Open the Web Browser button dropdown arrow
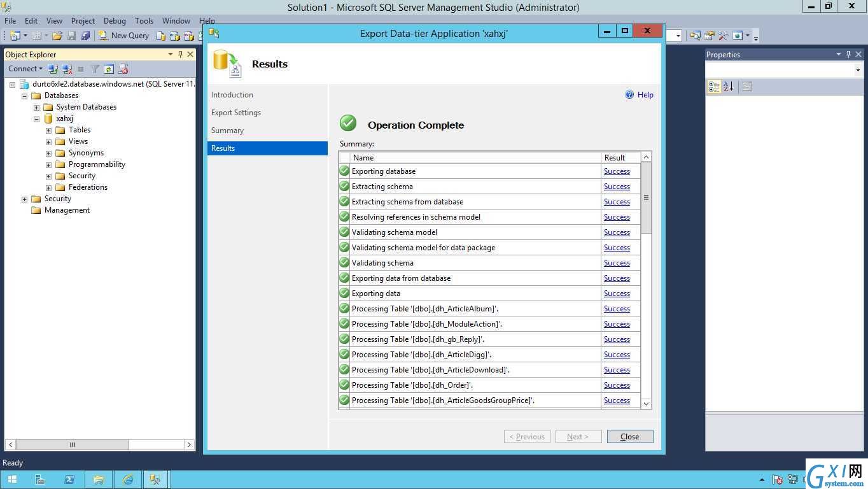868x489 pixels. point(748,36)
